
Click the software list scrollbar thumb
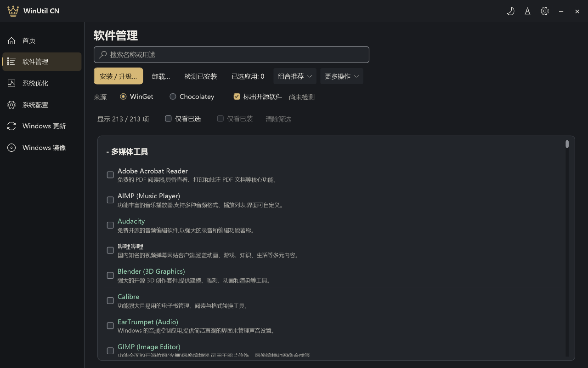(x=567, y=144)
